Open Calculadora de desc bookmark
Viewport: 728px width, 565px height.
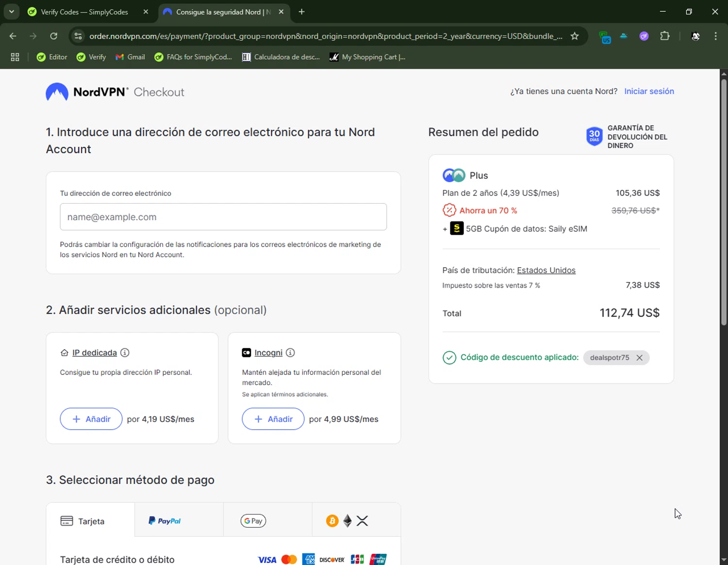281,57
